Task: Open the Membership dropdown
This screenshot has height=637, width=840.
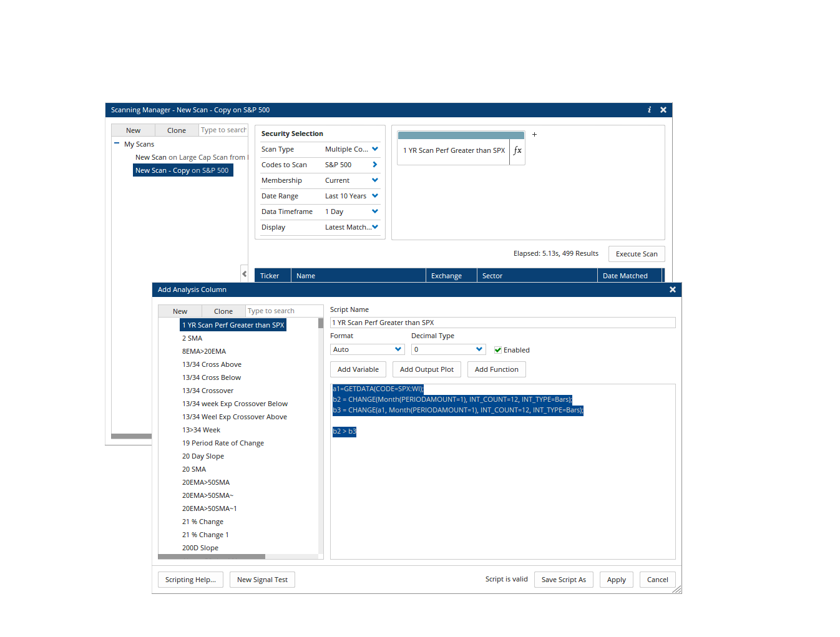Action: pos(351,180)
